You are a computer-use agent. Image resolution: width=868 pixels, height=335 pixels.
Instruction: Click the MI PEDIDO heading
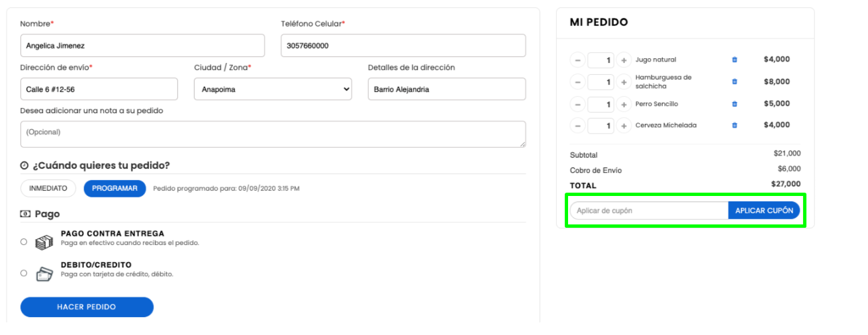(599, 23)
